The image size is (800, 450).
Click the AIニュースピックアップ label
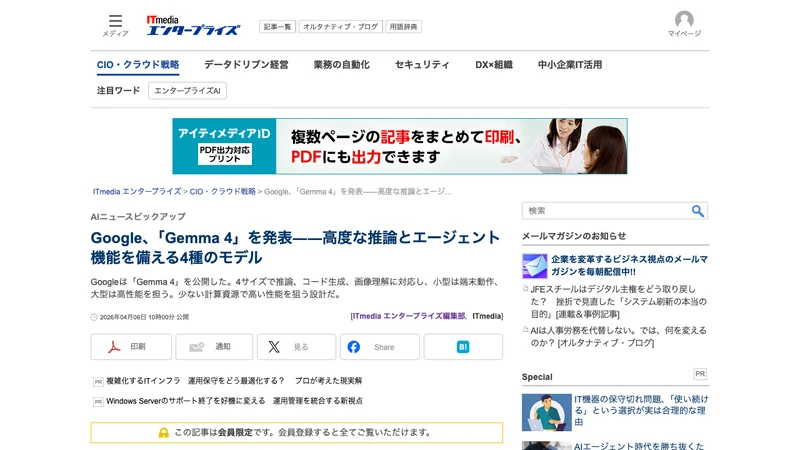[x=138, y=217]
